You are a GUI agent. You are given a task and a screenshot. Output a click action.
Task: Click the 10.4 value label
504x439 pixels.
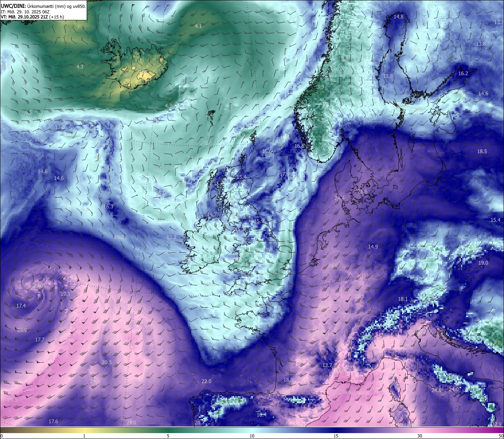coord(261,415)
